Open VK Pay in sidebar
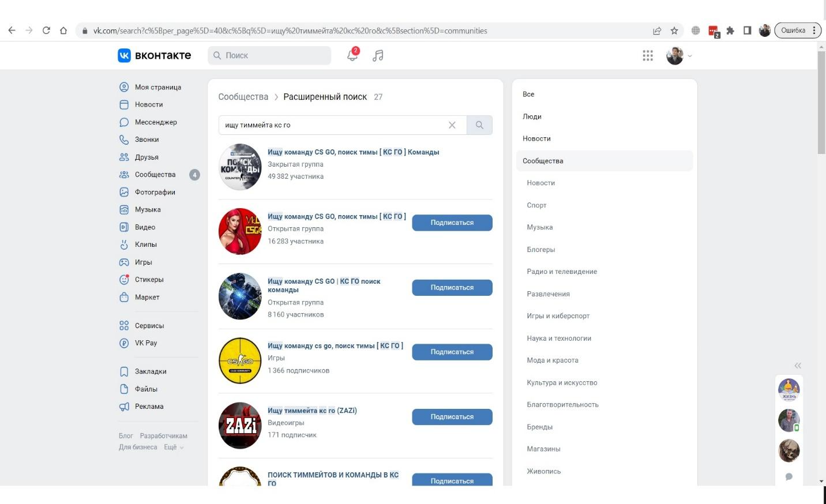 [x=146, y=343]
